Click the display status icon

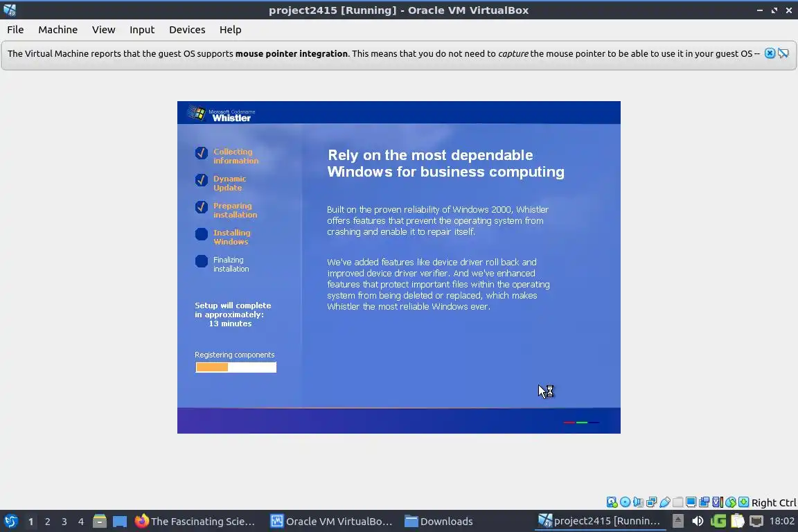(x=691, y=502)
